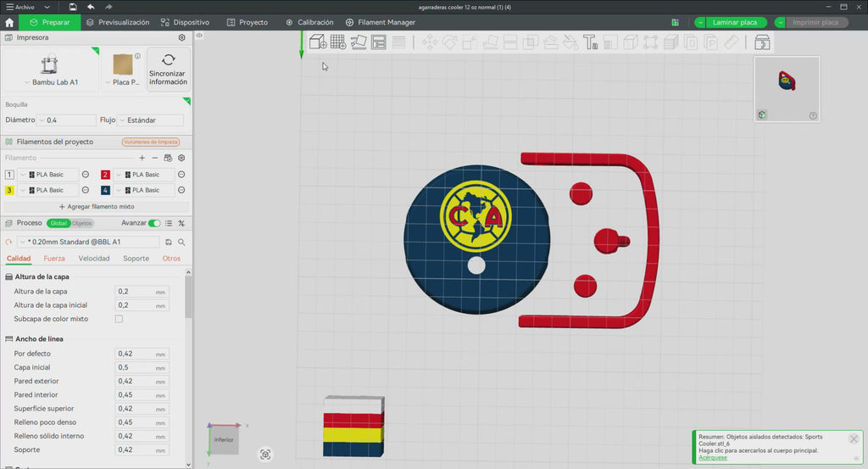Edit filament 1 preset circle icon
The image size is (868, 469).
(86, 175)
